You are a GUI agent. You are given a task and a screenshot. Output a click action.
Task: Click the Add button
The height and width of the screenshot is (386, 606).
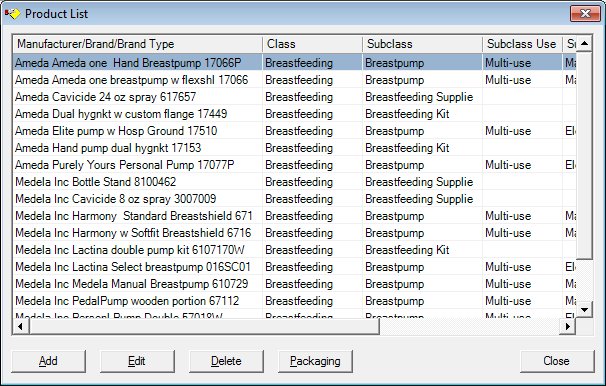[x=48, y=361]
